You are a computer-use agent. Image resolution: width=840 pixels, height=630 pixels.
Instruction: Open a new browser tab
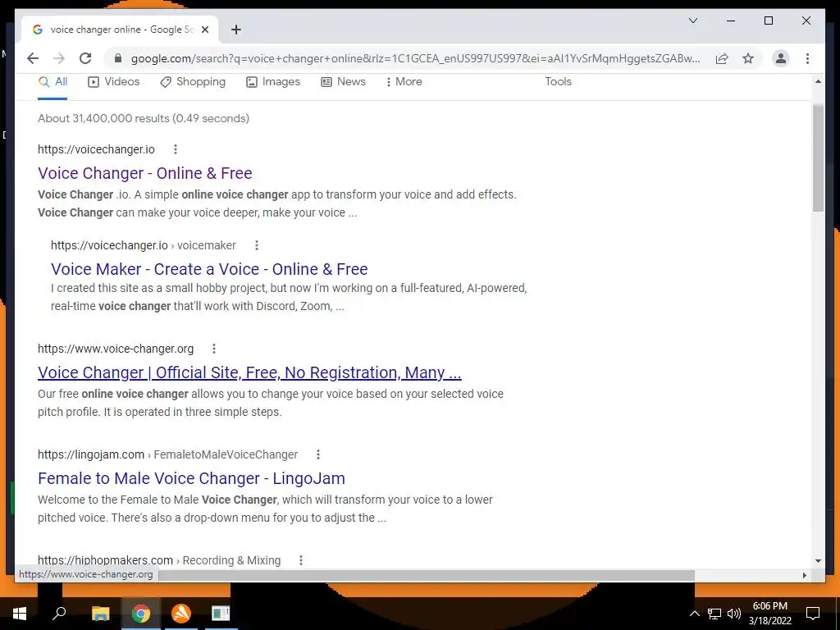[x=235, y=30]
